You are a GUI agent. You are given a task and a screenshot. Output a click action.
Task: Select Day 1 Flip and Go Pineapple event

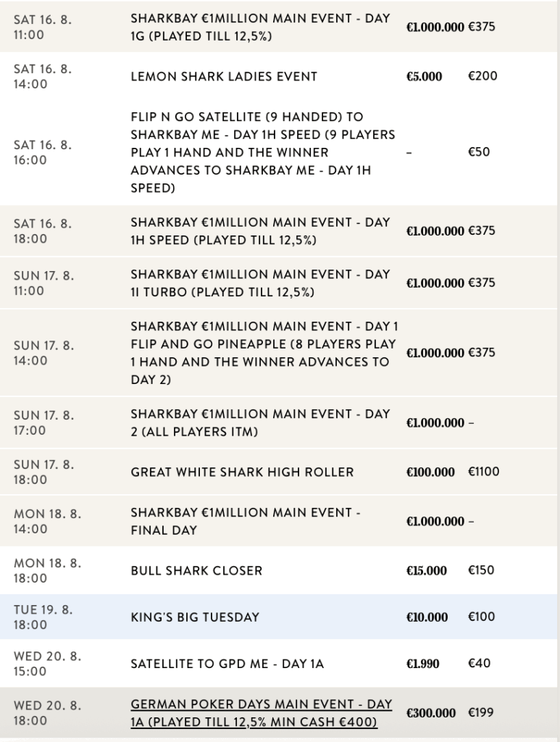pyautogui.click(x=264, y=352)
